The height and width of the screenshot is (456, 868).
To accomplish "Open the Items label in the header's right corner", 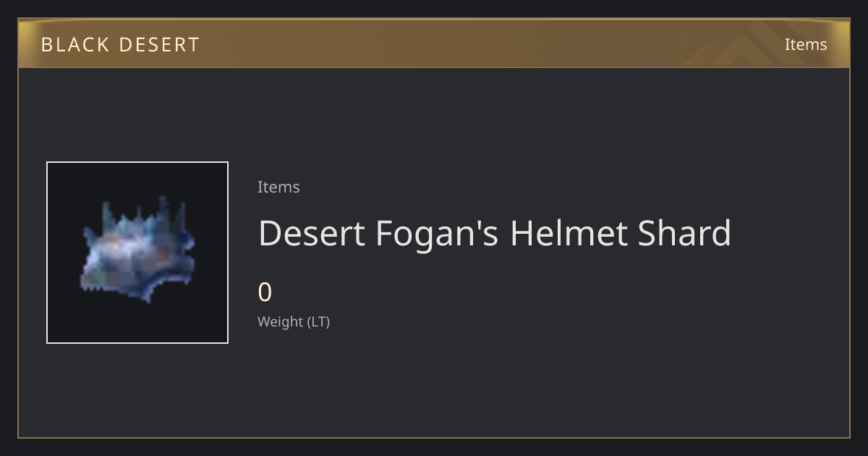I will (x=806, y=44).
